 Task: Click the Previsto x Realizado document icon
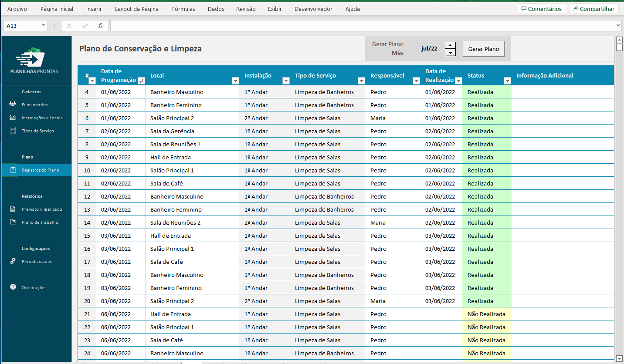(13, 209)
